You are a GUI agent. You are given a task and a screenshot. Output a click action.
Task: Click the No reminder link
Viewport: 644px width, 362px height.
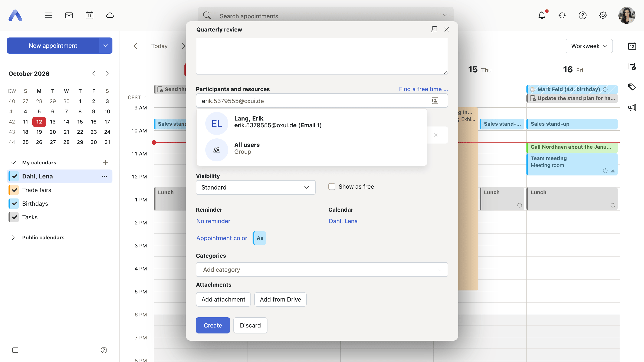coord(213,221)
